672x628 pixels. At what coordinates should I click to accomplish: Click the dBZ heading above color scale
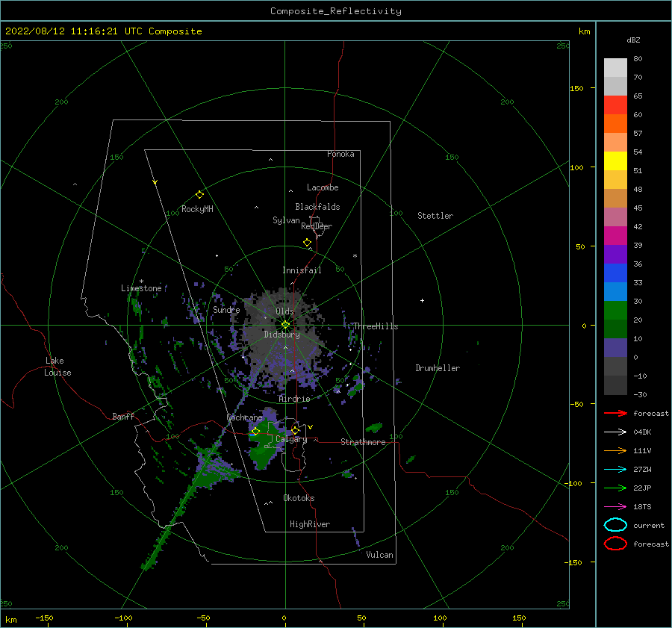pos(633,40)
